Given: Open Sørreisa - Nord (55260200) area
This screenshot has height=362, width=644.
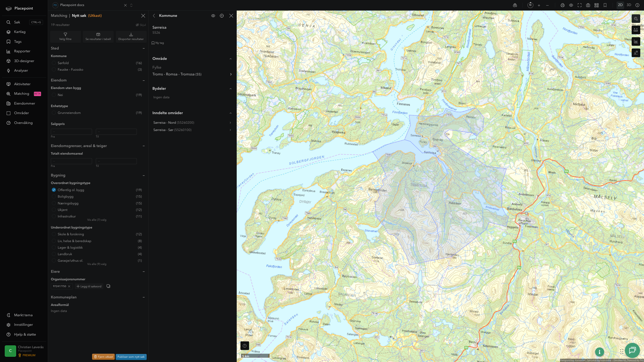Looking at the screenshot, I should click(x=192, y=123).
